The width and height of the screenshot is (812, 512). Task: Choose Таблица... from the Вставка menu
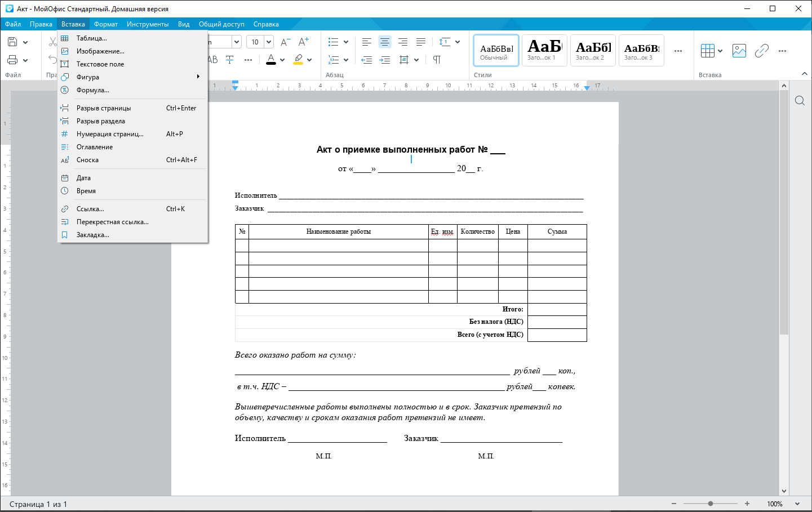point(133,38)
